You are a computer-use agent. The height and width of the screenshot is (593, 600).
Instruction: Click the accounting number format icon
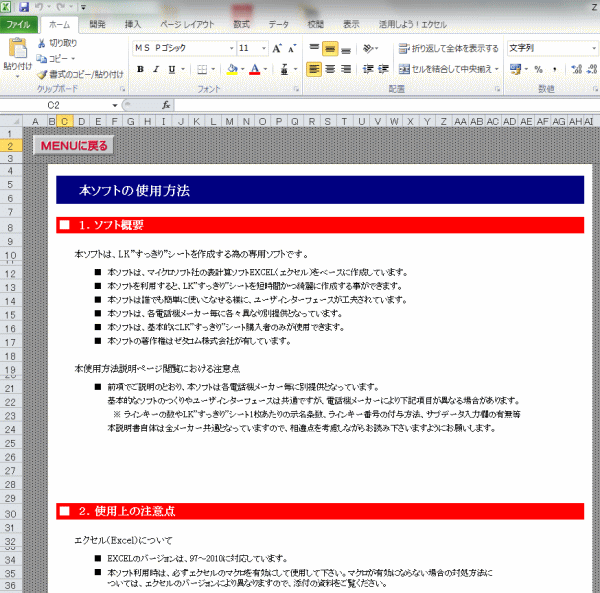(515, 69)
